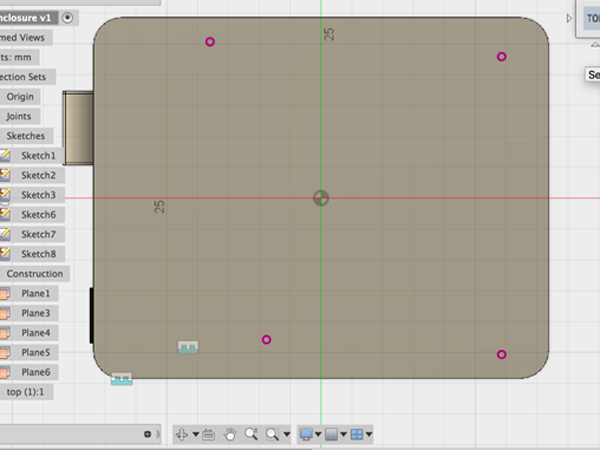Viewport: 600px width, 450px height.
Task: Open the Display Settings monitor icon
Action: [306, 434]
